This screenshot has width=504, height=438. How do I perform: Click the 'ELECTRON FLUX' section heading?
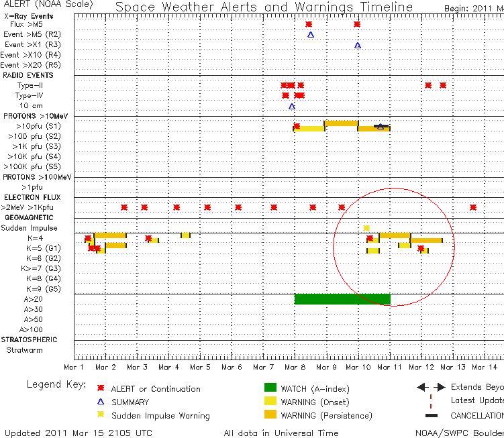[x=32, y=197]
